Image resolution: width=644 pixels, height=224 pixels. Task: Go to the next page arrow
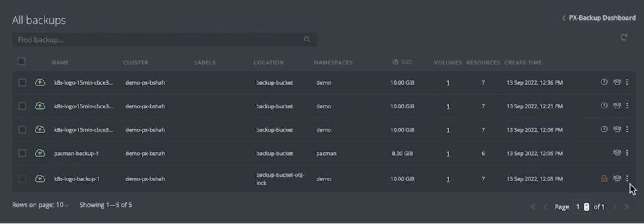614,207
